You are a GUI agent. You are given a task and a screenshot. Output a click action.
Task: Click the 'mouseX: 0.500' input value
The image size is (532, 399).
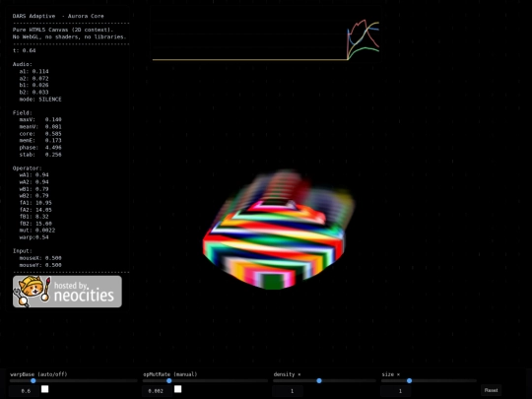pyautogui.click(x=40, y=258)
